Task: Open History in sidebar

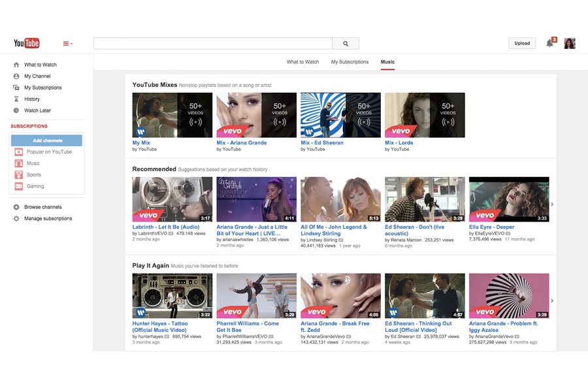Action: coord(32,99)
